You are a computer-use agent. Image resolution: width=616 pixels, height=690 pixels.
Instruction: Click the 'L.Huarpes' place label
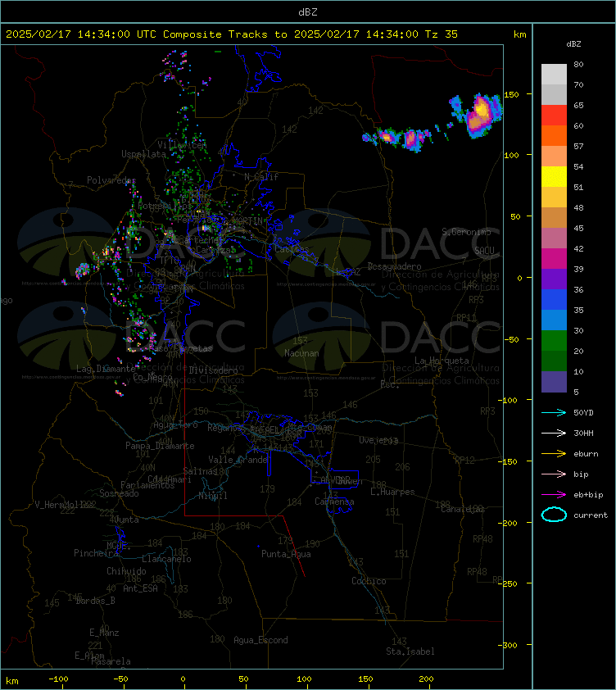tap(392, 492)
